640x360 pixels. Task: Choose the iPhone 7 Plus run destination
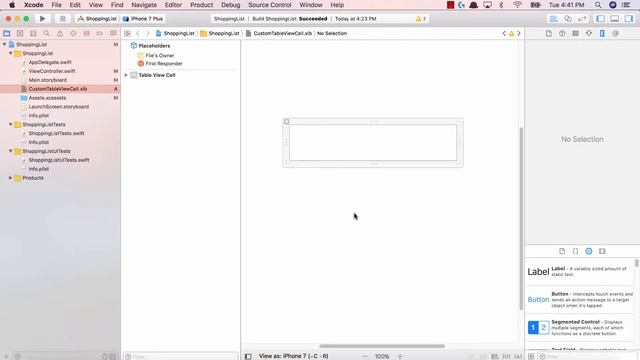click(143, 19)
